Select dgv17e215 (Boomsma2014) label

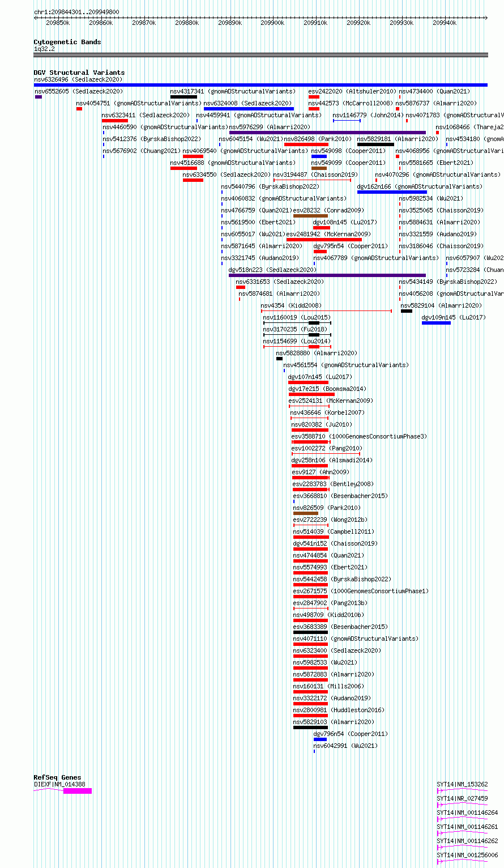point(327,389)
